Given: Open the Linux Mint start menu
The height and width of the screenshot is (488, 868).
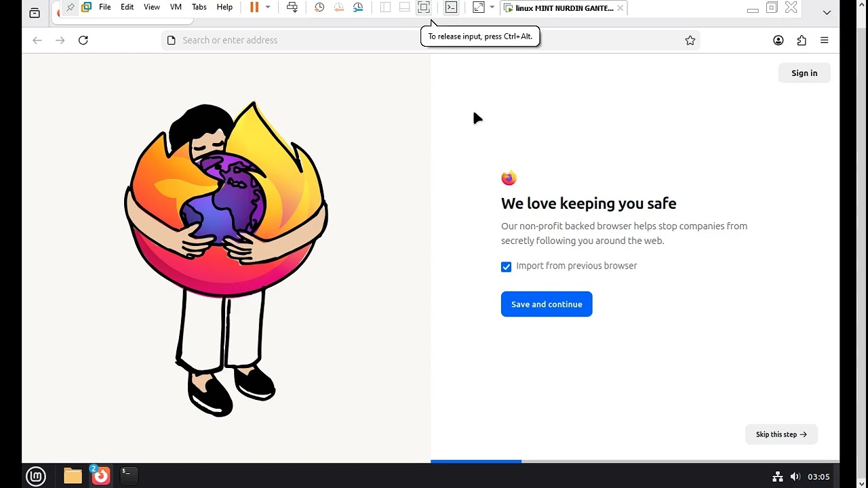Looking at the screenshot, I should click(36, 476).
